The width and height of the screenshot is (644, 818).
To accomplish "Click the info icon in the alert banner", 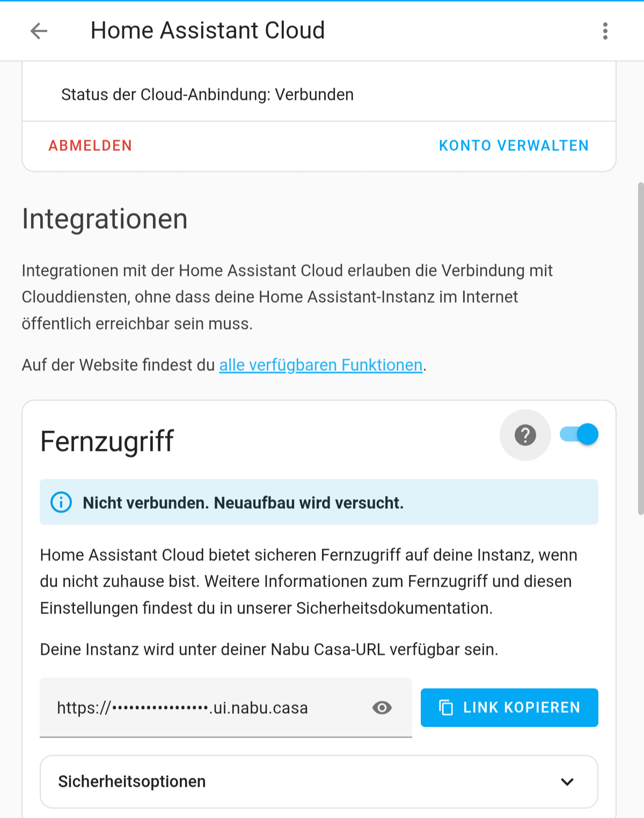I will [x=61, y=502].
